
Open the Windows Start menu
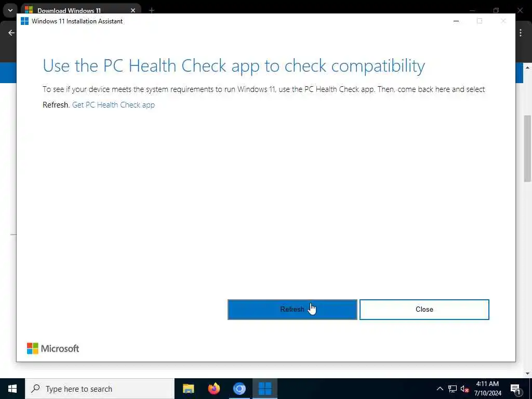click(12, 389)
